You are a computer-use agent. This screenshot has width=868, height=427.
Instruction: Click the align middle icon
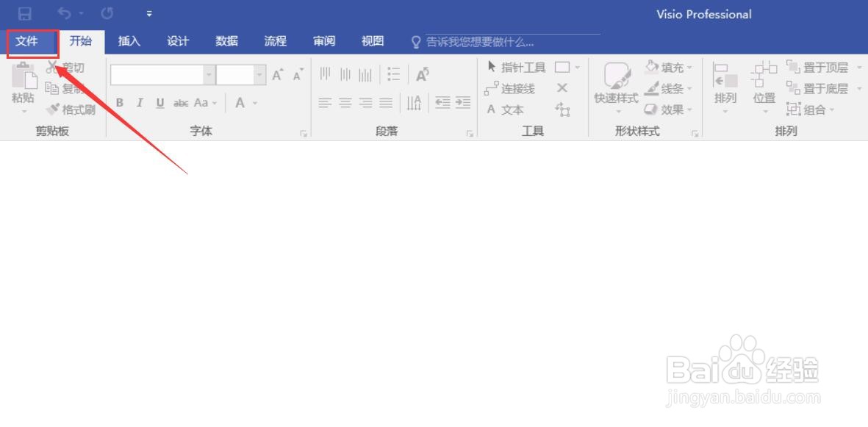(x=345, y=74)
